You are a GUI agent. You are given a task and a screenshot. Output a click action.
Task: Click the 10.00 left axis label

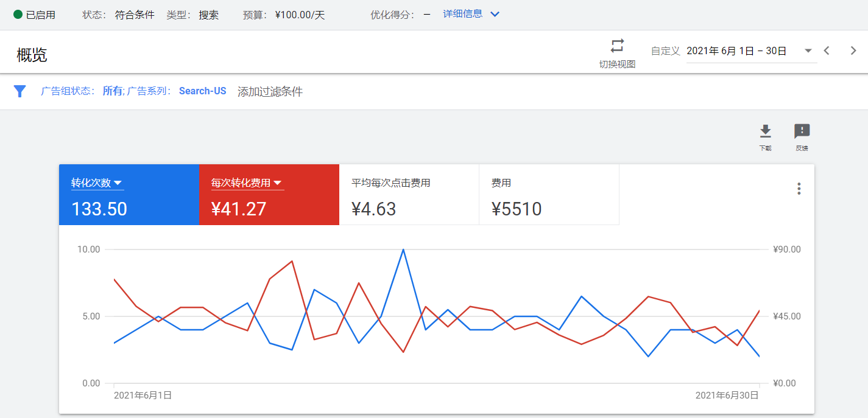[89, 249]
